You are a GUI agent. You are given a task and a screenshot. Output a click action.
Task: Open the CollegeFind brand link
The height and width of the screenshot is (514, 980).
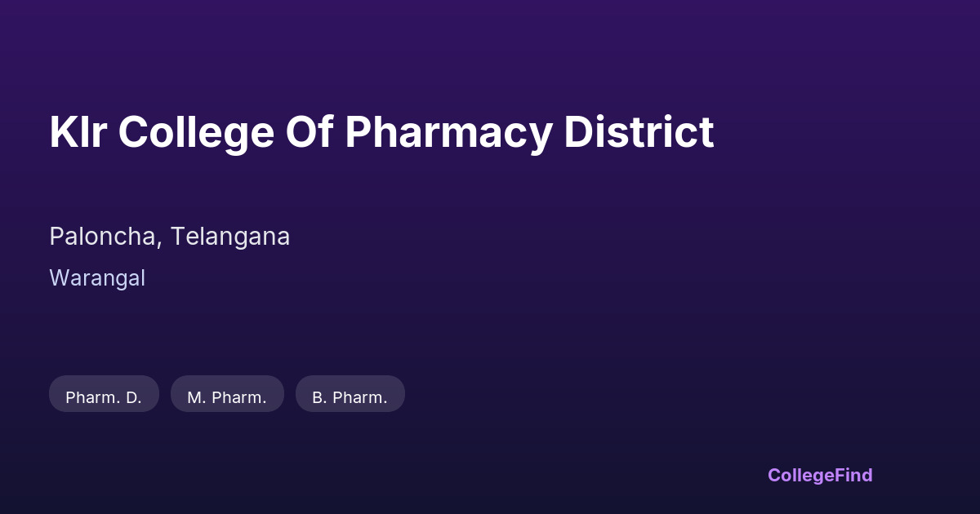pos(820,475)
